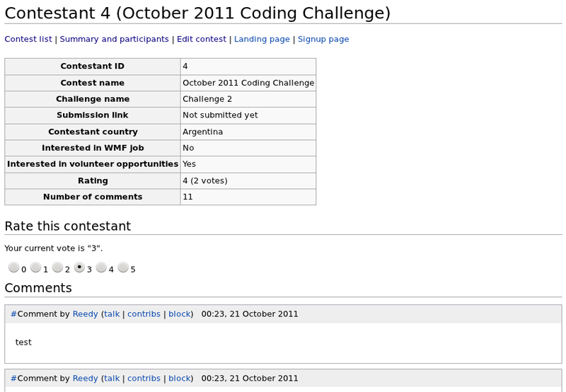Select rating 4 radio button
The image size is (566, 392).
(x=101, y=267)
